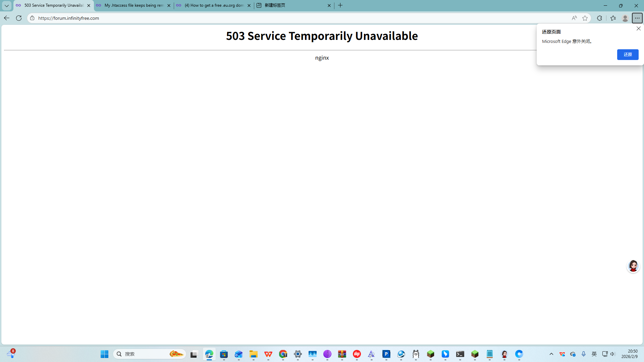Click the browser Refresh button
Viewport: 644px width, 362px height.
[x=19, y=18]
